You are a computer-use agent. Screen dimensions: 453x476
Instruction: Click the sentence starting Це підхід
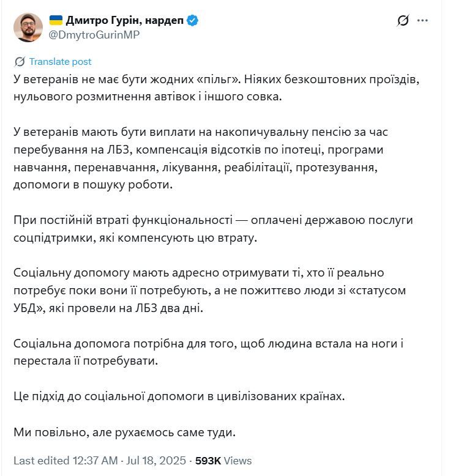click(179, 396)
